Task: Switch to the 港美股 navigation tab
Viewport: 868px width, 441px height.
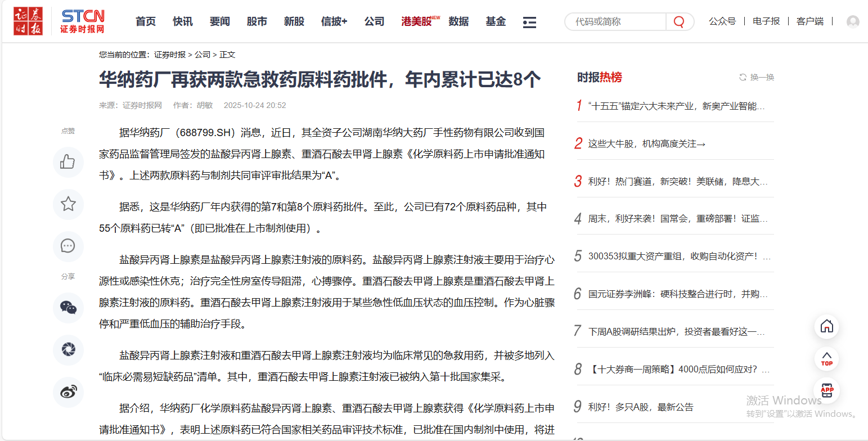Action: [x=415, y=21]
